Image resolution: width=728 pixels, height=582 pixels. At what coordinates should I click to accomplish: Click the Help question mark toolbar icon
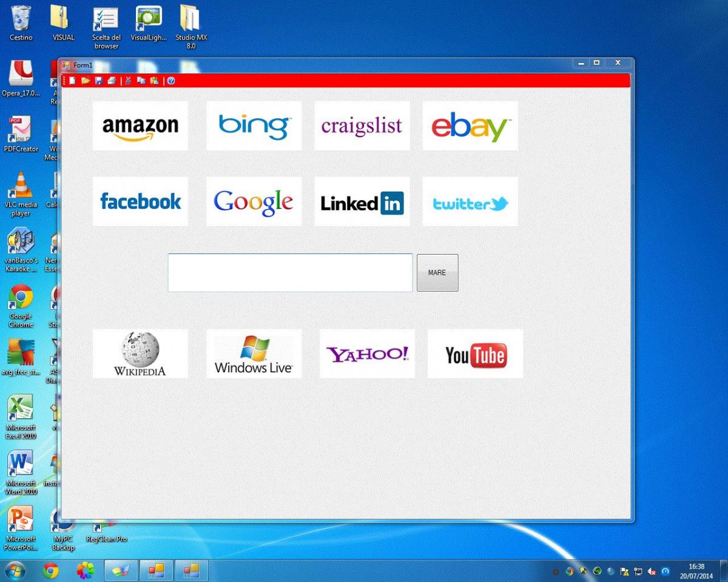[x=171, y=81]
